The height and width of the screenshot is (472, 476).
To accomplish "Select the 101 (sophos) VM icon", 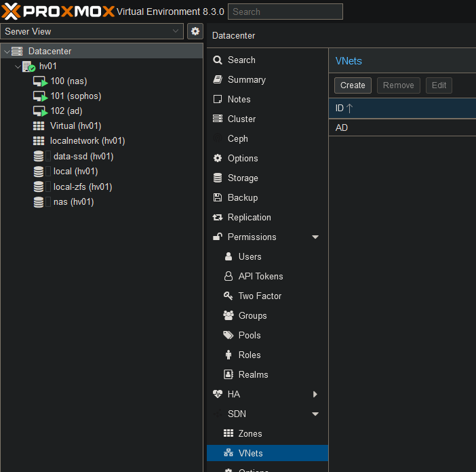I will click(40, 96).
